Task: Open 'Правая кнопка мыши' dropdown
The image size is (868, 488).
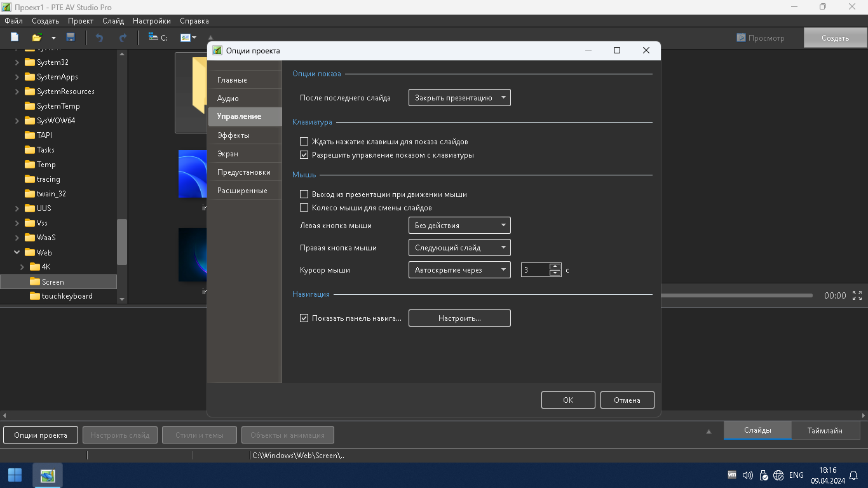Action: click(x=459, y=248)
